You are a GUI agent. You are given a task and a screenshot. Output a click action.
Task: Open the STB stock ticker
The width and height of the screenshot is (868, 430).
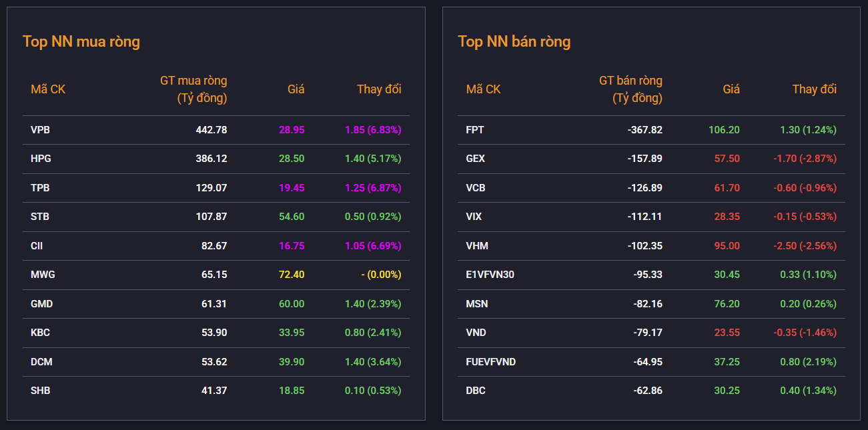pyautogui.click(x=40, y=217)
